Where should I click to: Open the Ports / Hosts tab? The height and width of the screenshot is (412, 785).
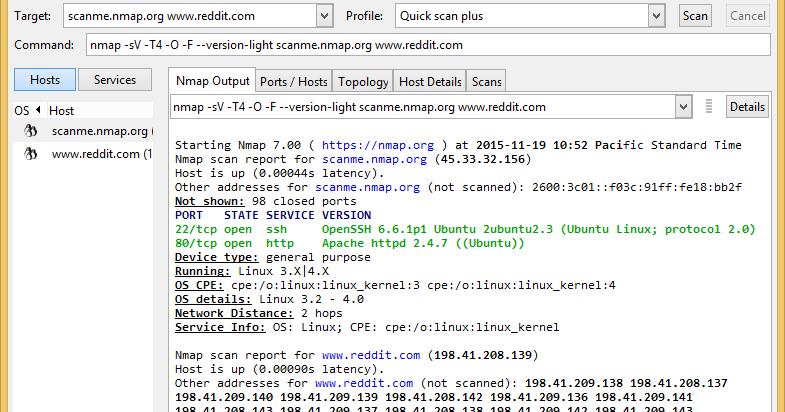[293, 82]
